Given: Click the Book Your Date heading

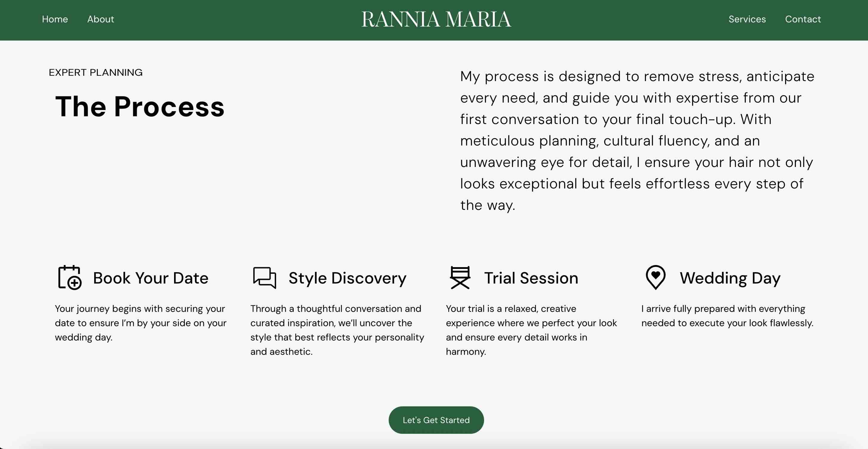Looking at the screenshot, I should (150, 278).
